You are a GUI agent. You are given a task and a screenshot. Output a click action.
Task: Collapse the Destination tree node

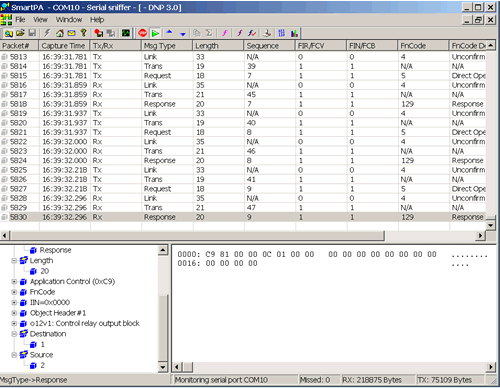[14, 334]
